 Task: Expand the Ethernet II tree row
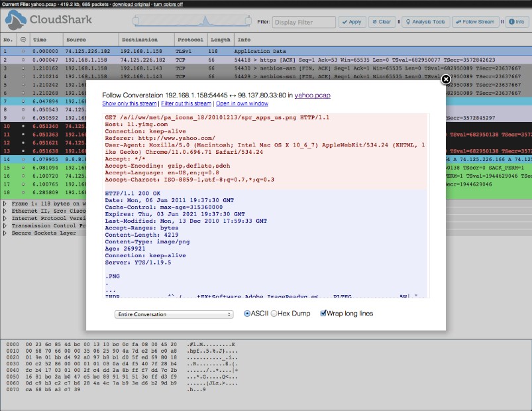[5, 211]
